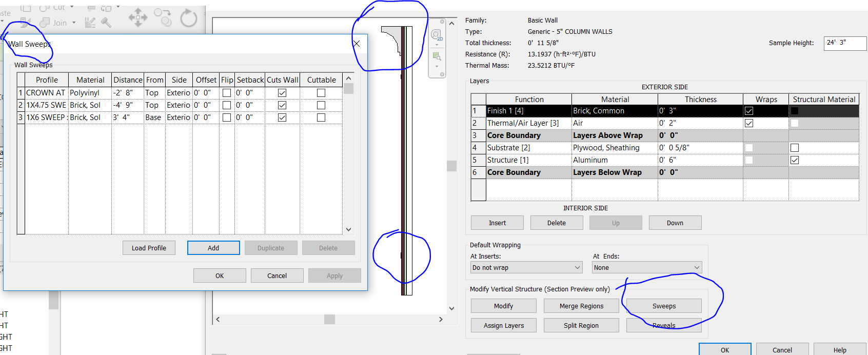Click Split Region button
This screenshot has height=355, width=868.
(x=581, y=325)
